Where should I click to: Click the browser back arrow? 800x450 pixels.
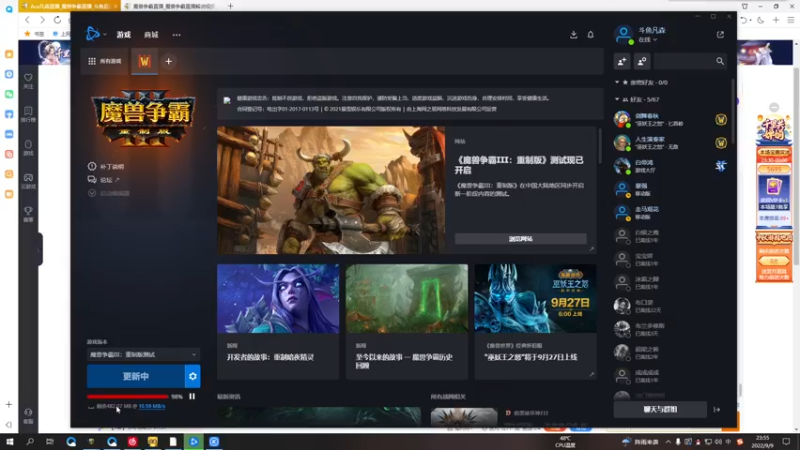27,20
